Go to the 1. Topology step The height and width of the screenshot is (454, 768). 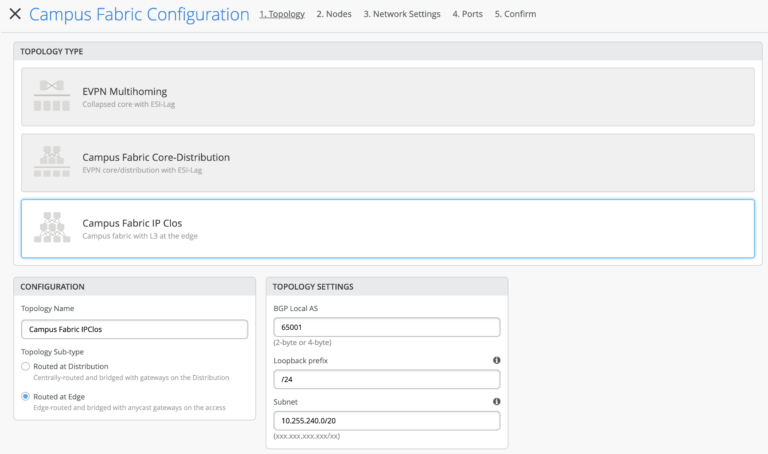[x=282, y=15]
